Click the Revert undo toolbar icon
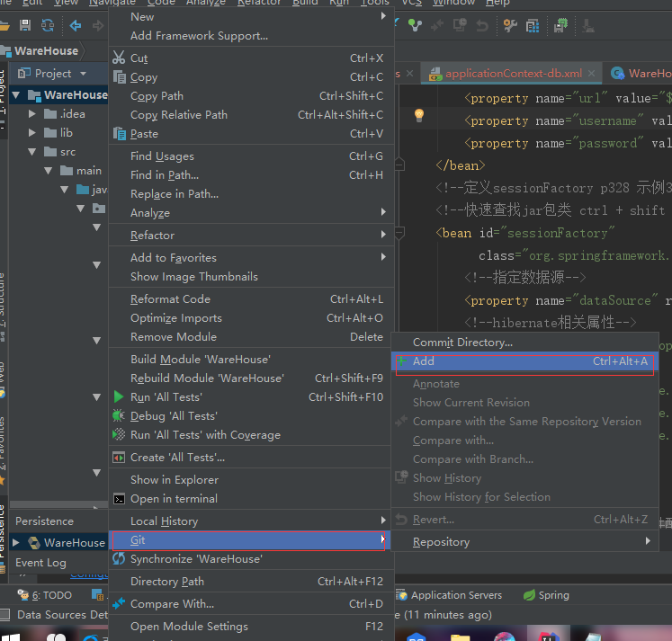The width and height of the screenshot is (672, 641). (x=482, y=26)
